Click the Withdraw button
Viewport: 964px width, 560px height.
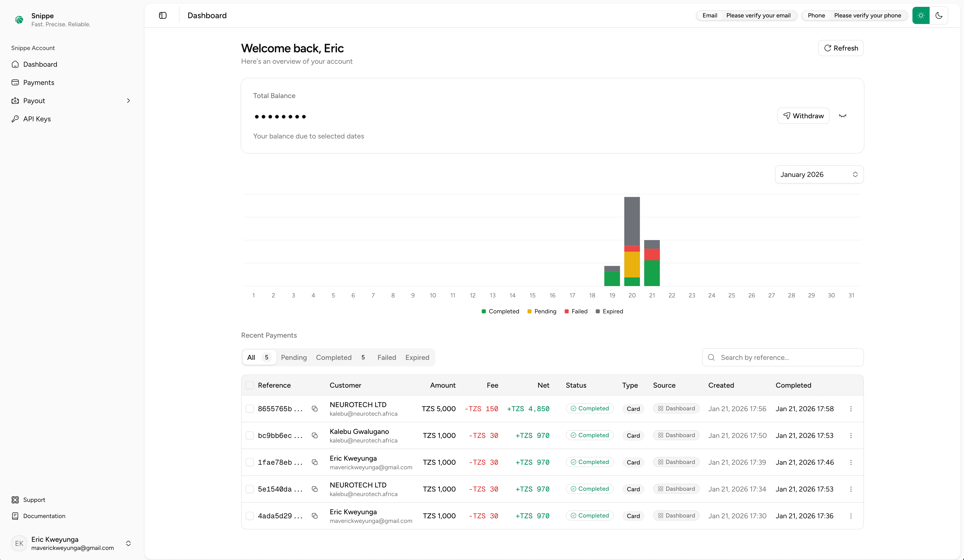803,115
